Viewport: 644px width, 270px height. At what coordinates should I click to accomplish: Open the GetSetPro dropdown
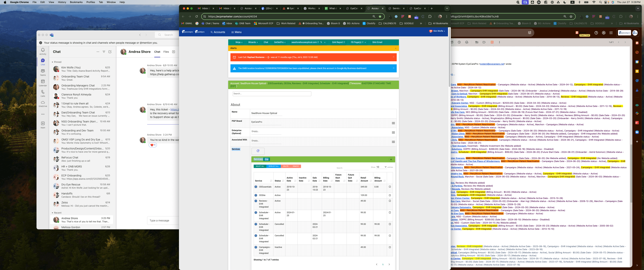[x=280, y=42]
